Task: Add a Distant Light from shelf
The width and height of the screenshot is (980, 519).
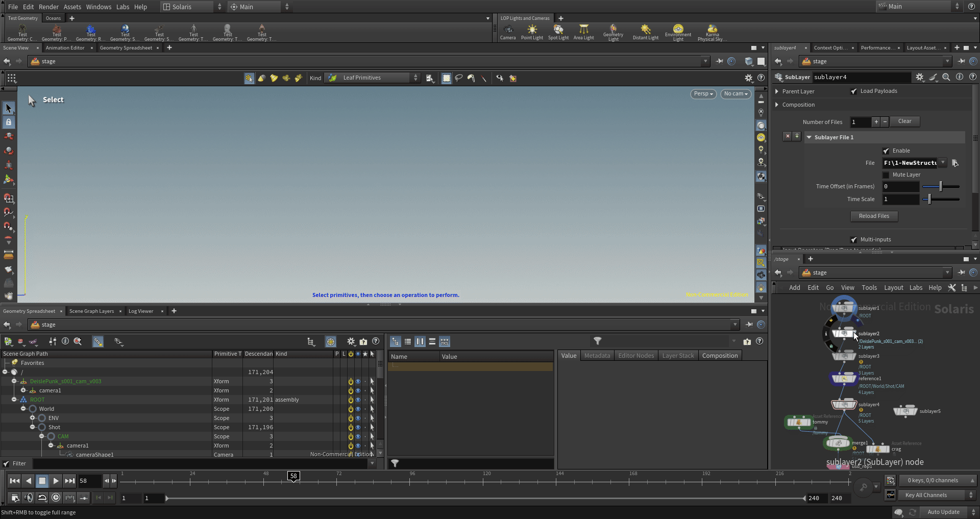Action: point(646,32)
